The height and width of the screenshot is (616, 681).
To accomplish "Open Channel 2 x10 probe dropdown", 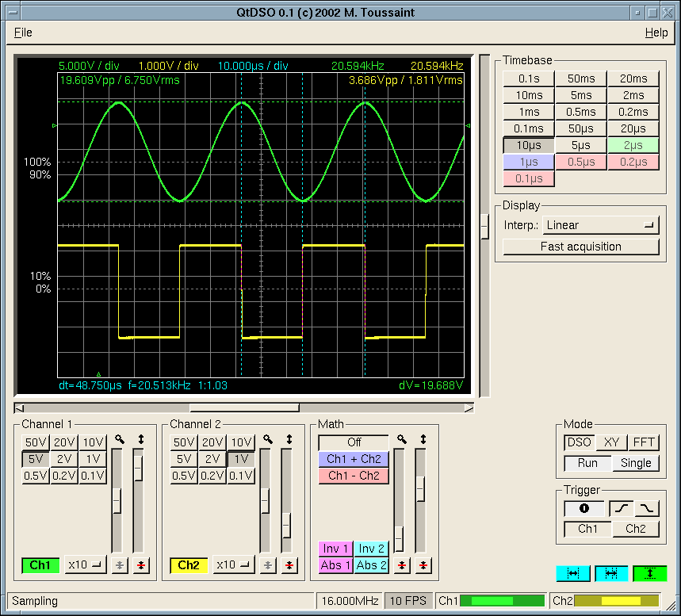I will pos(234,565).
